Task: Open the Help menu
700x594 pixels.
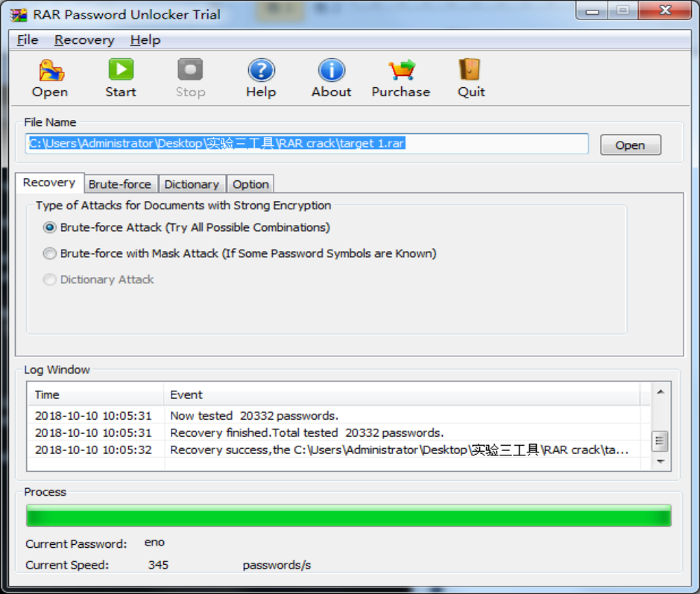Action: pyautogui.click(x=145, y=40)
